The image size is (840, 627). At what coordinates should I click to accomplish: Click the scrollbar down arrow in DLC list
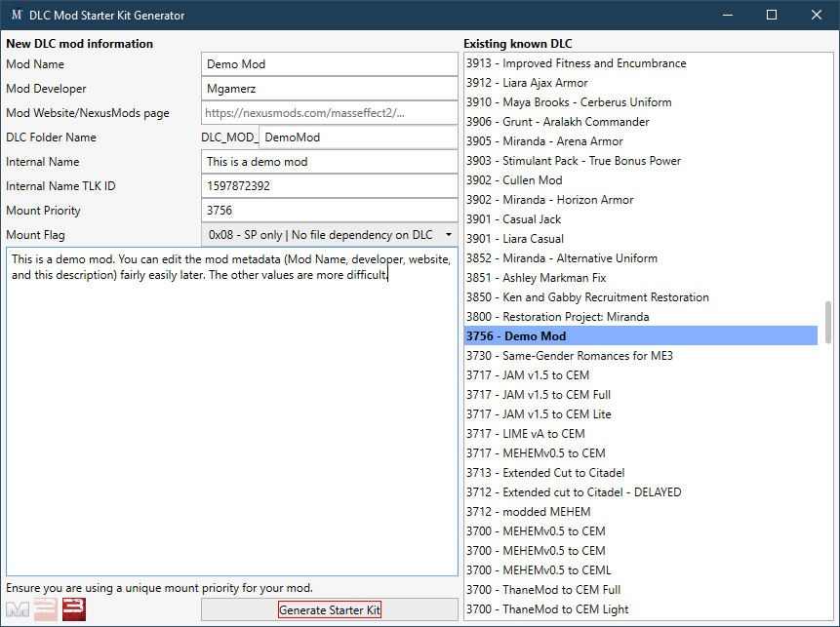pos(829,614)
